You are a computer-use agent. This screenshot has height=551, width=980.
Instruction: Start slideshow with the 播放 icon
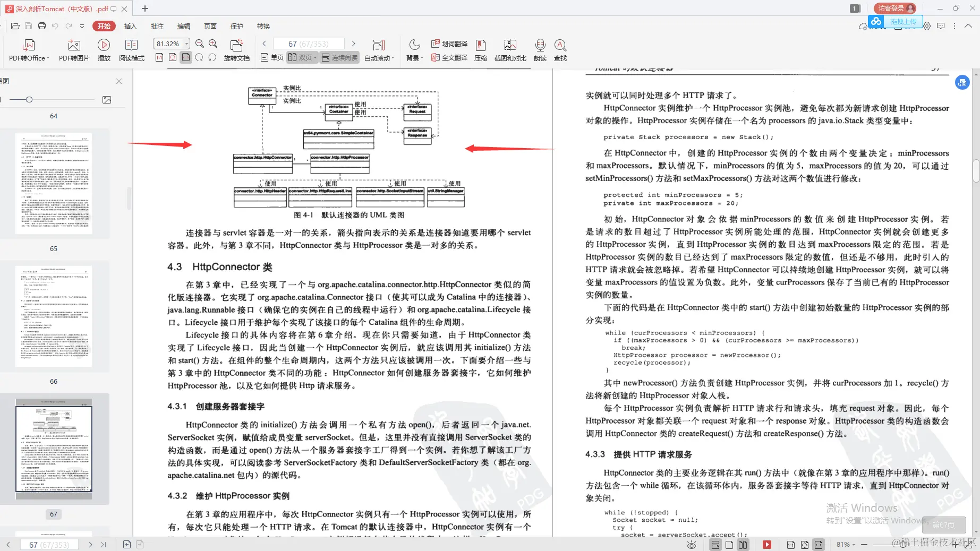pyautogui.click(x=104, y=49)
